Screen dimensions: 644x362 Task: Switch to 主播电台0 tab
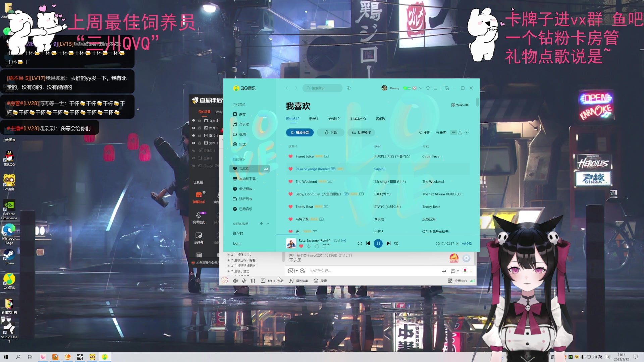pos(358,119)
